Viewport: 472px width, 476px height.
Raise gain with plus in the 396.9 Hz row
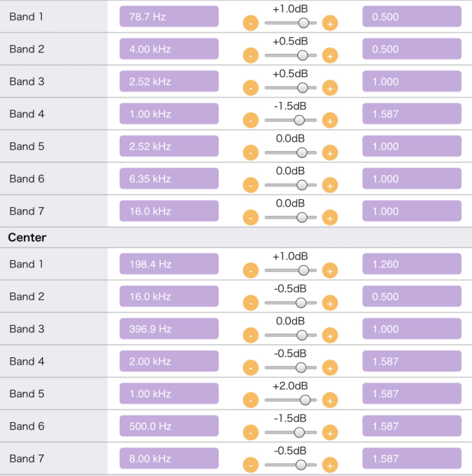[330, 336]
